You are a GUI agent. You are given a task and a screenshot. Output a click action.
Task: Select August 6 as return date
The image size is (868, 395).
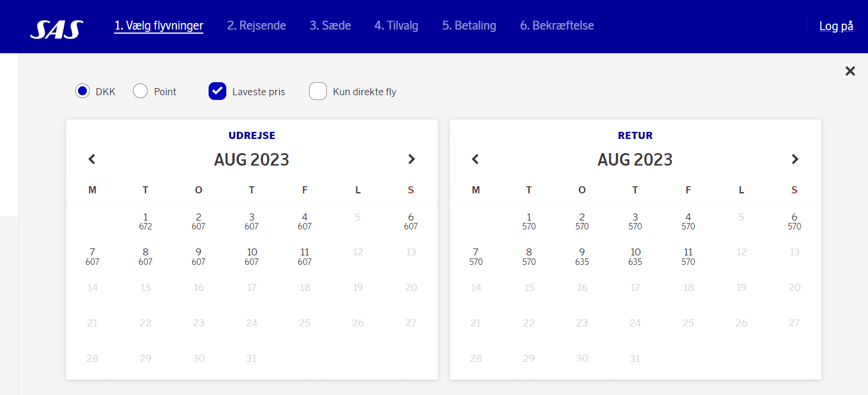click(794, 221)
